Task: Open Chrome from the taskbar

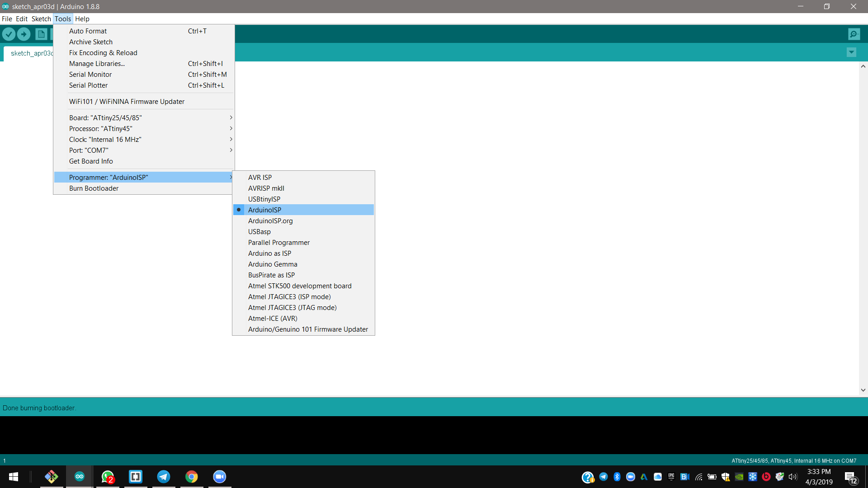Action: point(192,477)
